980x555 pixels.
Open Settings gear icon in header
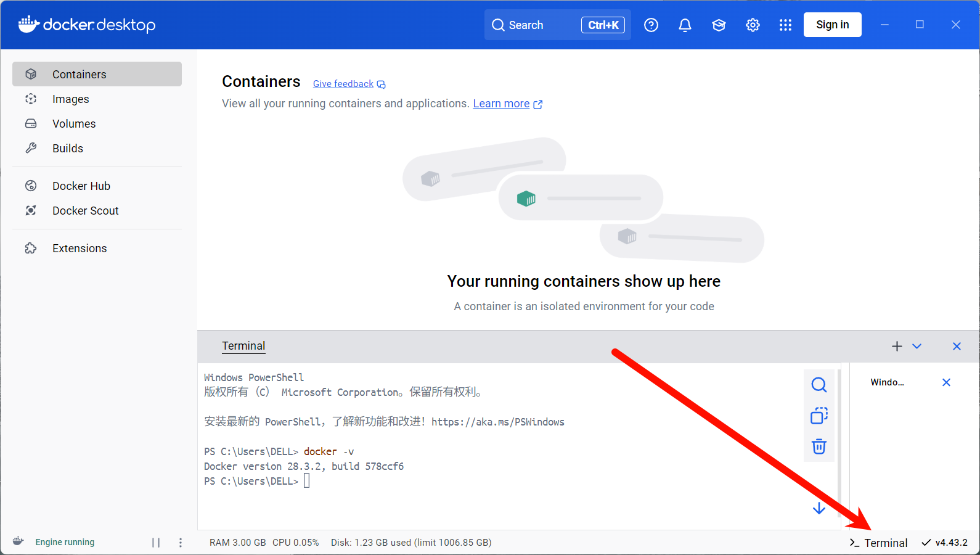click(753, 25)
